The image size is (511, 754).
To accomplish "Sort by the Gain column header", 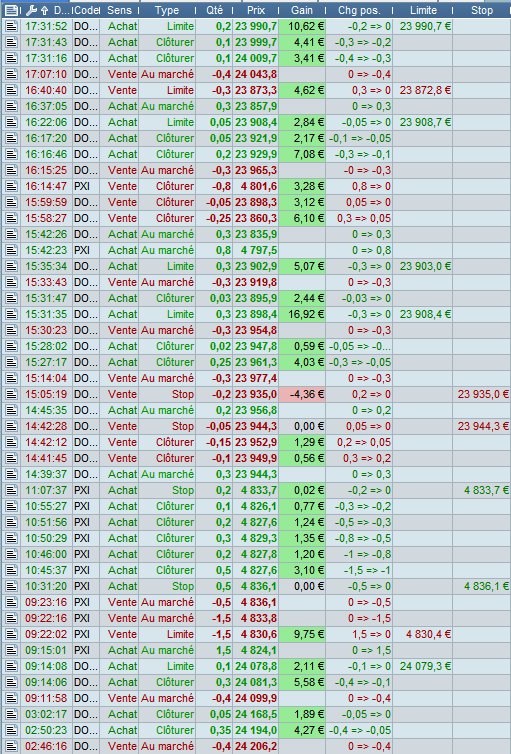I will coord(302,10).
